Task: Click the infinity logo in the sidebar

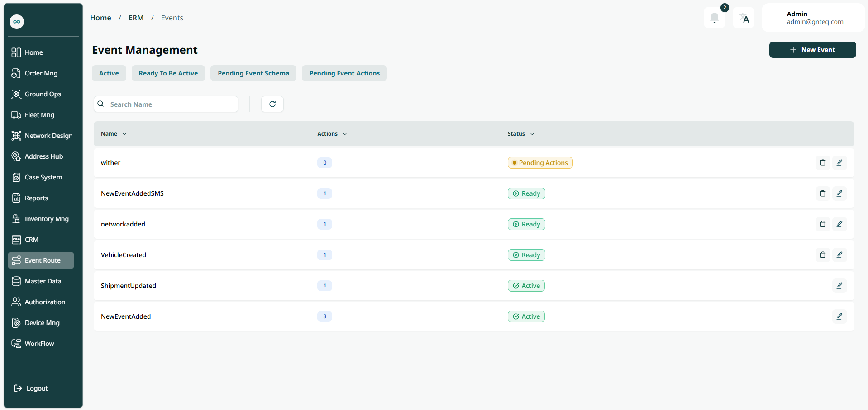Action: click(17, 21)
